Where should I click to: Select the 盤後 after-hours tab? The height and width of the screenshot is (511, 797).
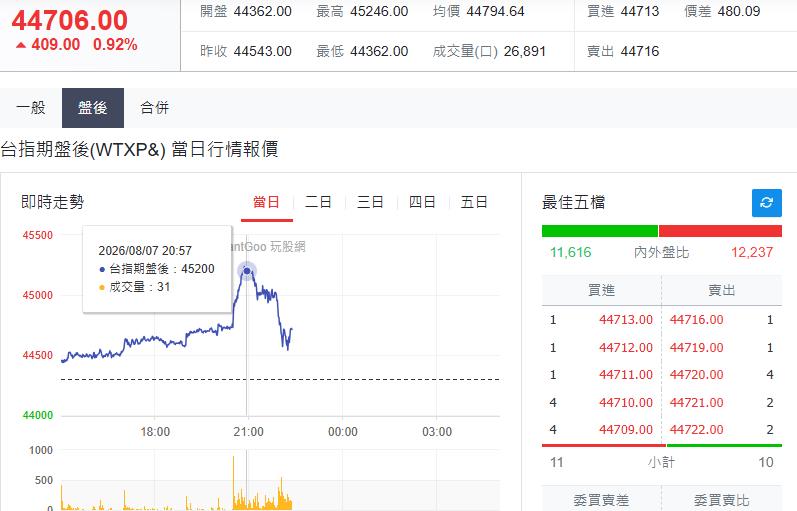tap(93, 108)
